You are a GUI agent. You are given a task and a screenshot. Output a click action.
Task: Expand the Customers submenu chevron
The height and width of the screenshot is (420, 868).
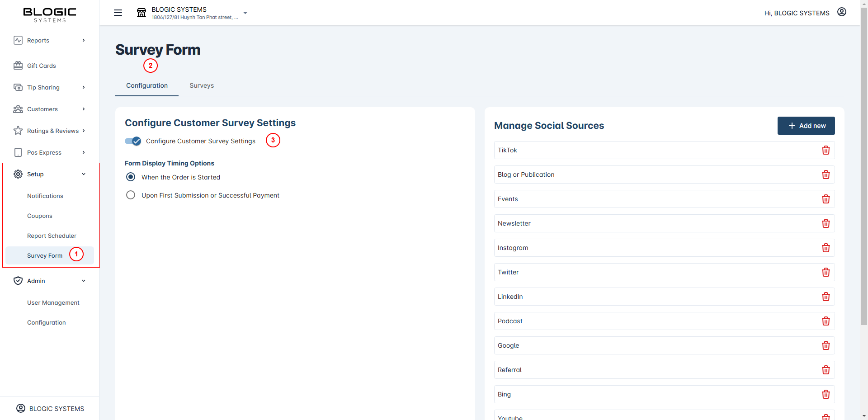click(x=84, y=109)
